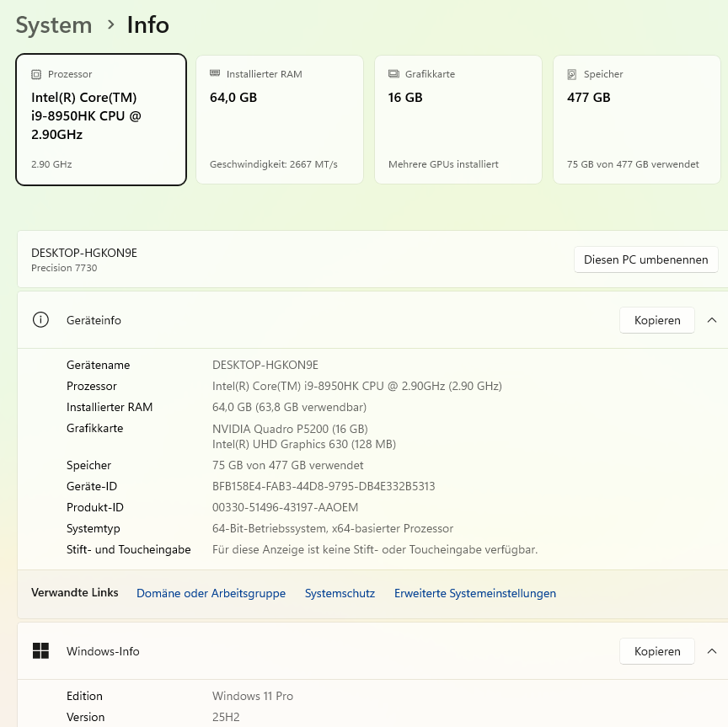Click the Produkt-ID label
Viewport: 728px width, 727px height.
pos(95,507)
